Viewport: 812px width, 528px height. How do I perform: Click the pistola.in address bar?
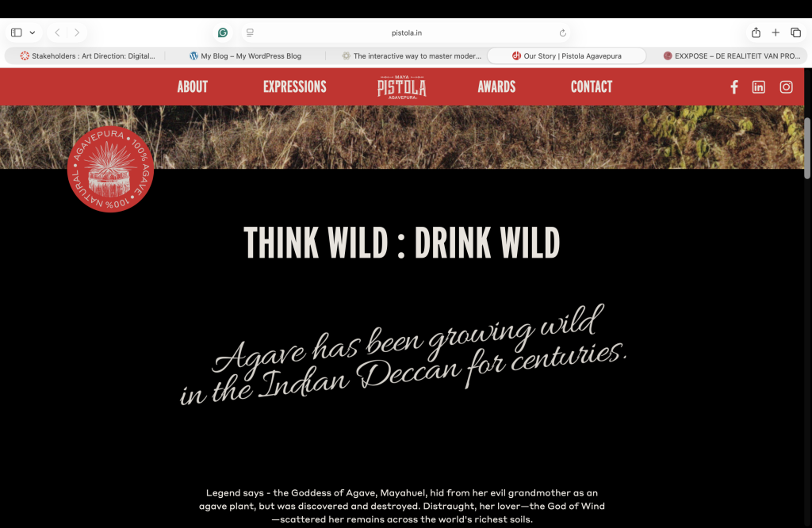pyautogui.click(x=407, y=33)
